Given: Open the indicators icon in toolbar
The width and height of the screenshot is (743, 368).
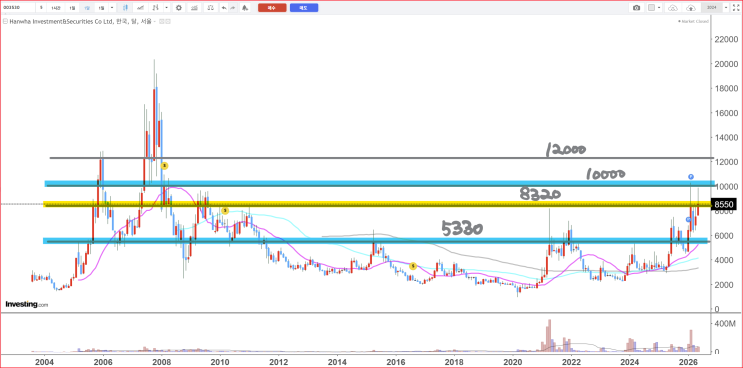Looking at the screenshot, I should click(x=194, y=8).
